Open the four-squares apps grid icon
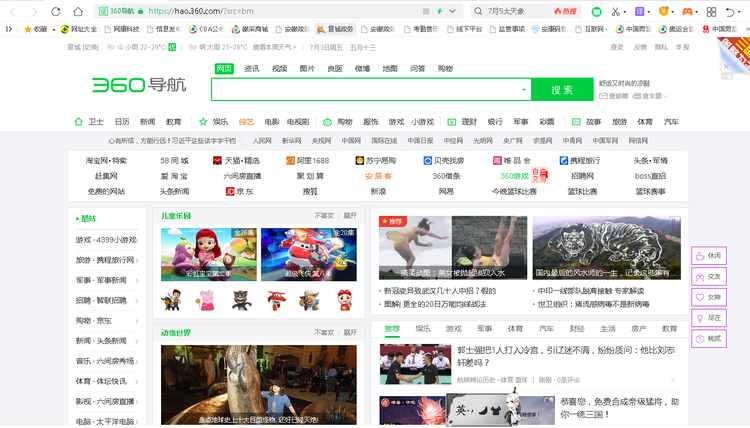 (711, 11)
